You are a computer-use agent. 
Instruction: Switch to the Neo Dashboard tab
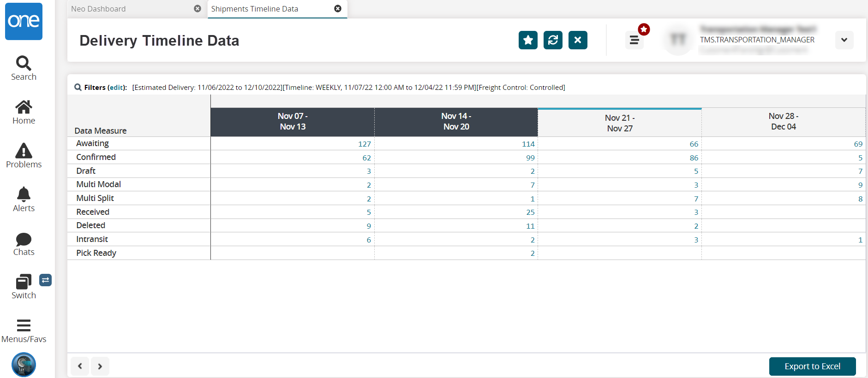coord(98,9)
